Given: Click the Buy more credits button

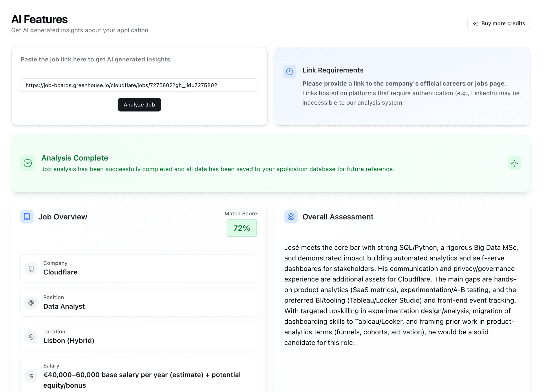Looking at the screenshot, I should (x=499, y=23).
